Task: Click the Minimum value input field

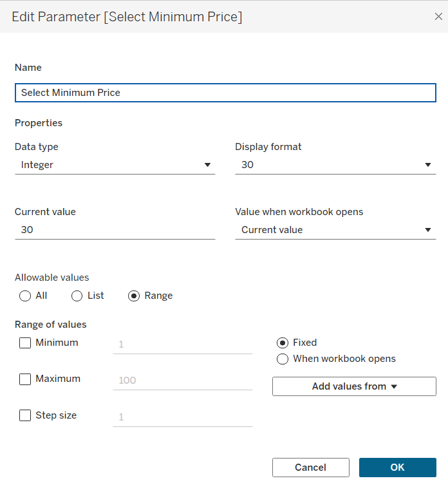Action: tap(182, 345)
